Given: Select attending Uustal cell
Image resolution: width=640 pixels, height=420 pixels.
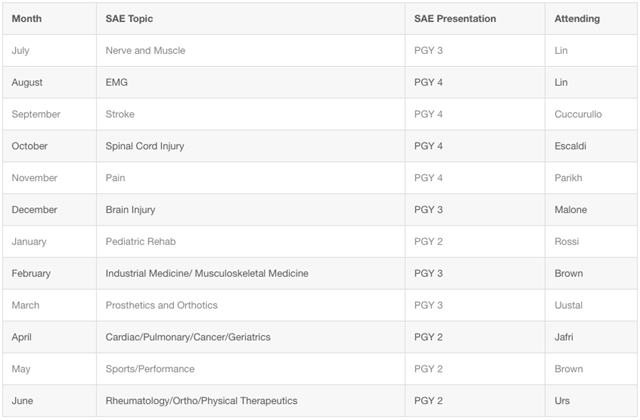Looking at the screenshot, I should [x=571, y=305].
